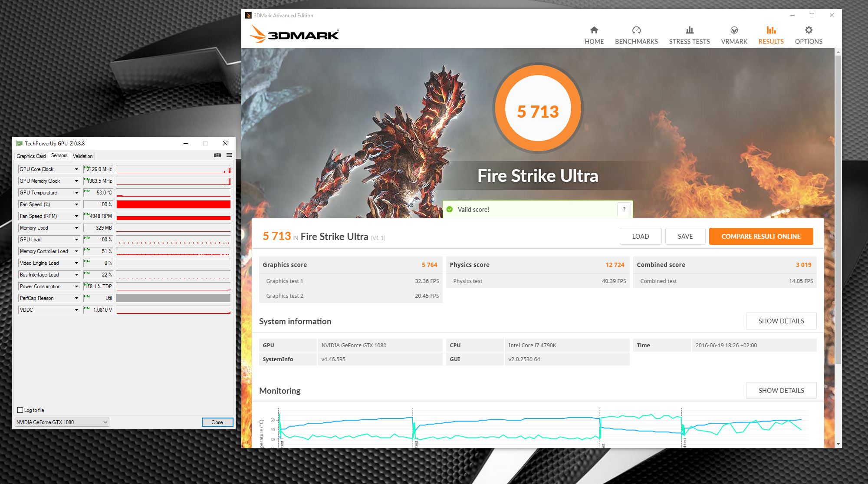Click the Save result button
The image size is (868, 484).
(685, 236)
